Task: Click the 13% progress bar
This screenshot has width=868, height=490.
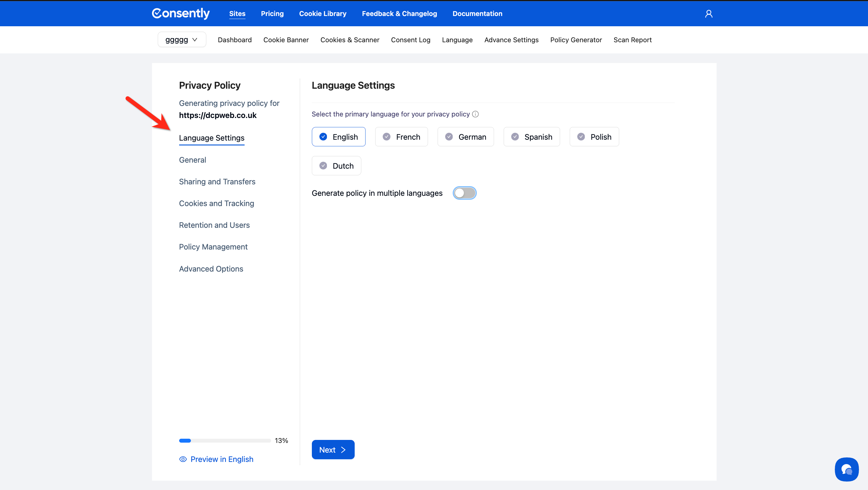Action: (x=225, y=441)
